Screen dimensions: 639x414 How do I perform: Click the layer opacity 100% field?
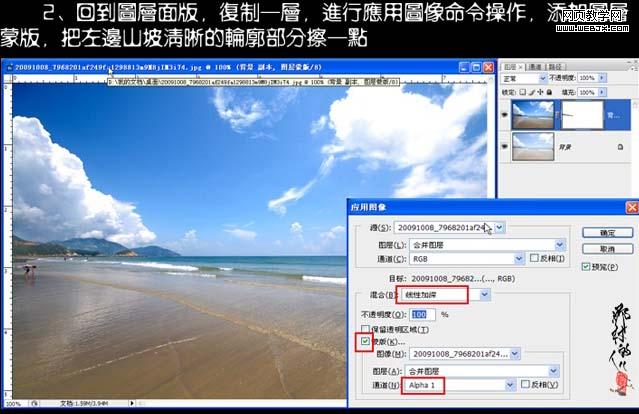click(587, 77)
